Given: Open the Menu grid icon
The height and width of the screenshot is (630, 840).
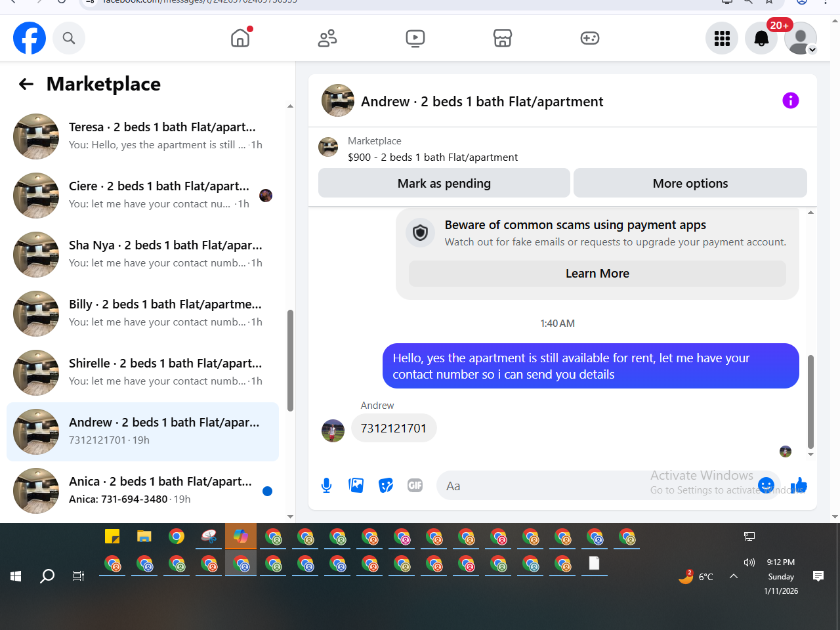Looking at the screenshot, I should [x=722, y=38].
